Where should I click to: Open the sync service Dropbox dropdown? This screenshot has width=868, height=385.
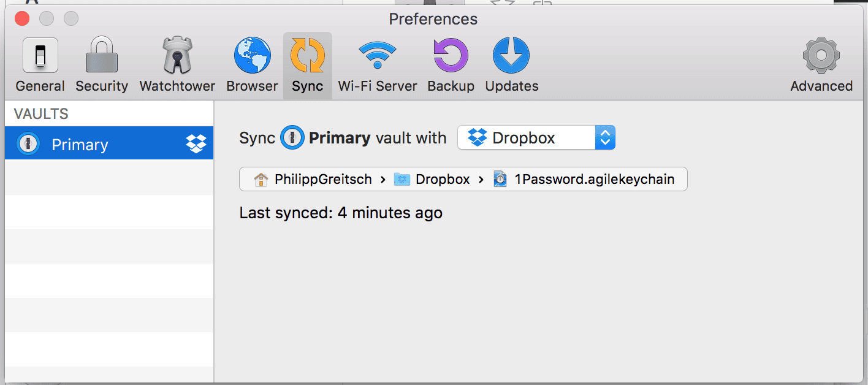tap(527, 138)
